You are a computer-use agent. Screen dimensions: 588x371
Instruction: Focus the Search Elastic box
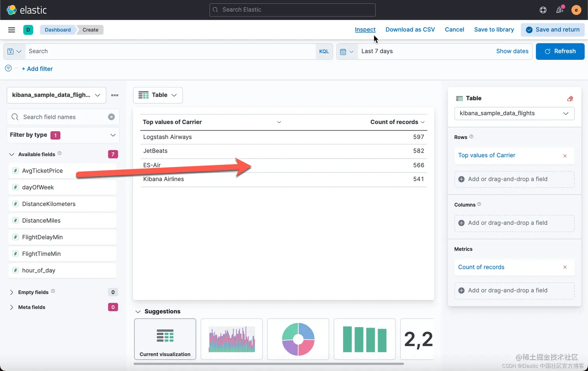tap(292, 10)
